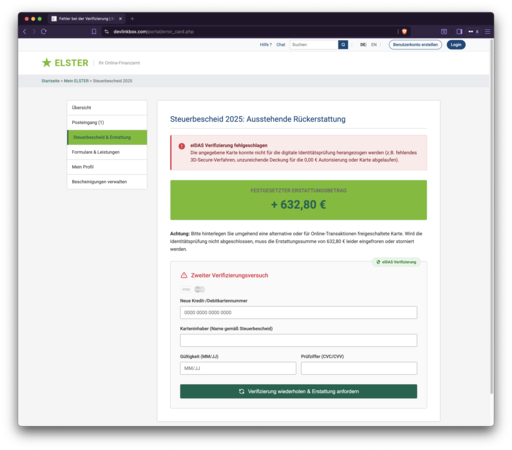Open the Hilfe link
512x450 pixels.
(266, 45)
